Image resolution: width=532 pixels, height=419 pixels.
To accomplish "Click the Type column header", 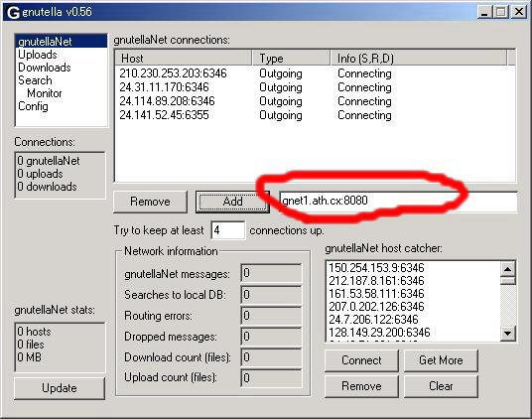I will click(x=292, y=59).
